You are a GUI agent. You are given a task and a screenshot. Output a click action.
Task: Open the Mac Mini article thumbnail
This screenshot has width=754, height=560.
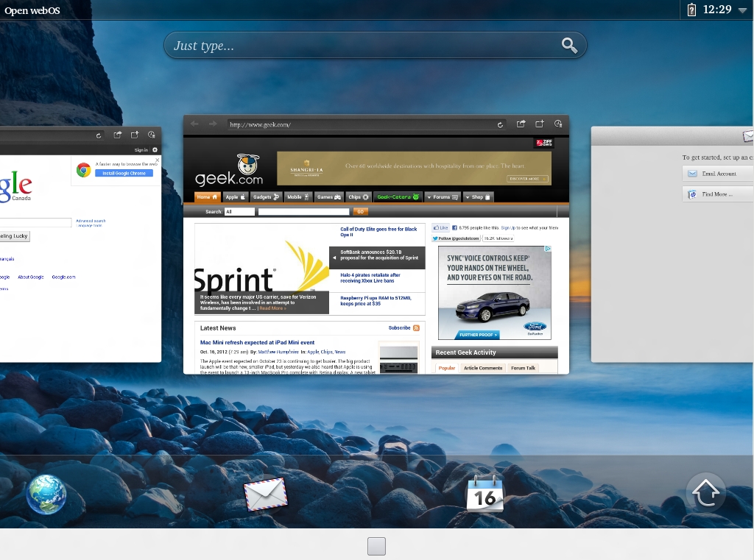[x=398, y=360]
